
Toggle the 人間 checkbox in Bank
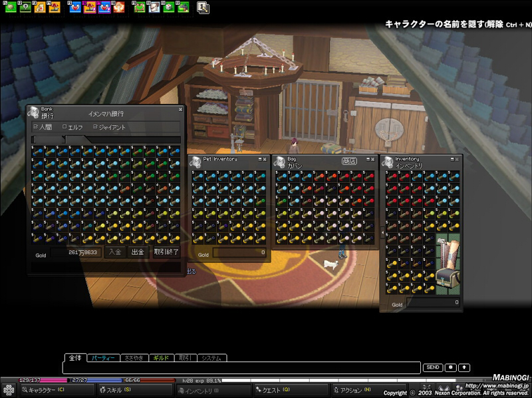pyautogui.click(x=36, y=126)
